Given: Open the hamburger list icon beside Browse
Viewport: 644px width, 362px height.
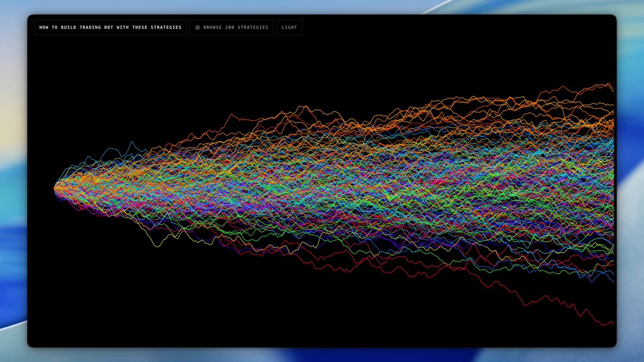Looking at the screenshot, I should [197, 27].
